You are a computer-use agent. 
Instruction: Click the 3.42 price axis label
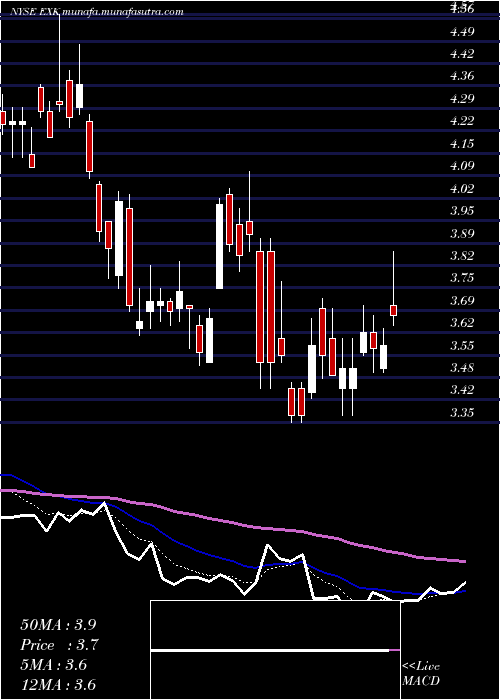pos(462,390)
